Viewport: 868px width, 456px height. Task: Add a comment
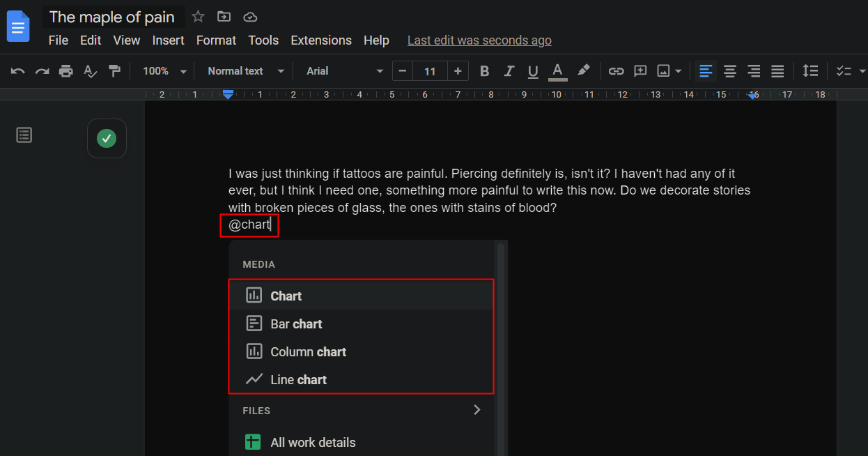640,71
